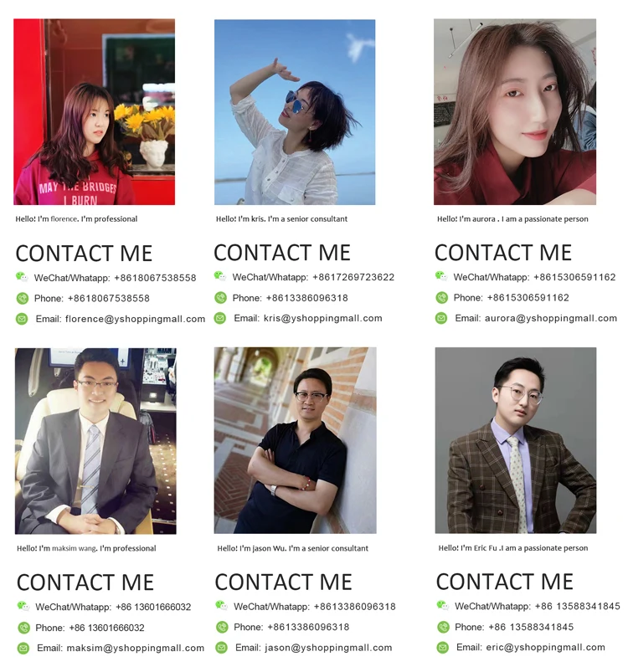Click the email icon beside kris@yshoppingmall.com
The height and width of the screenshot is (672, 628).
coord(220,319)
